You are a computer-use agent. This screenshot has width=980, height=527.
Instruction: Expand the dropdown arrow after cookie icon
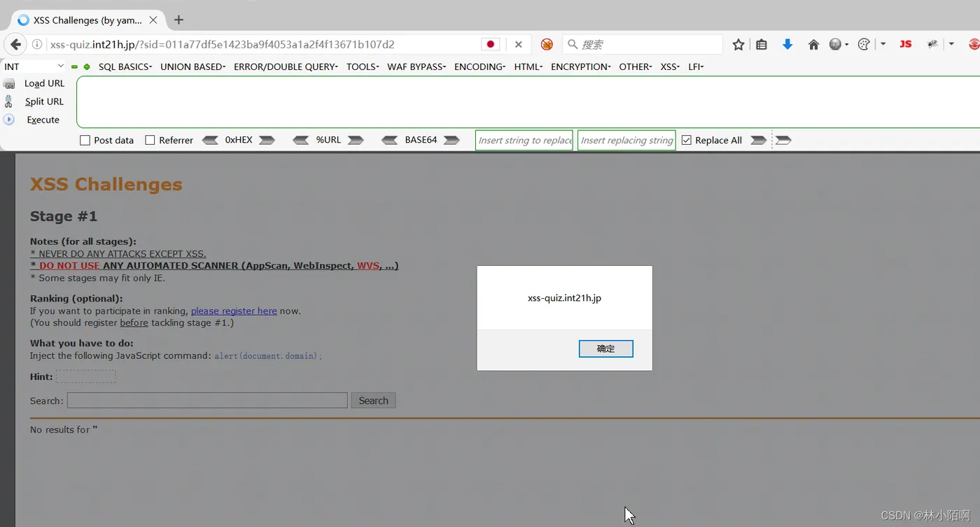click(883, 44)
